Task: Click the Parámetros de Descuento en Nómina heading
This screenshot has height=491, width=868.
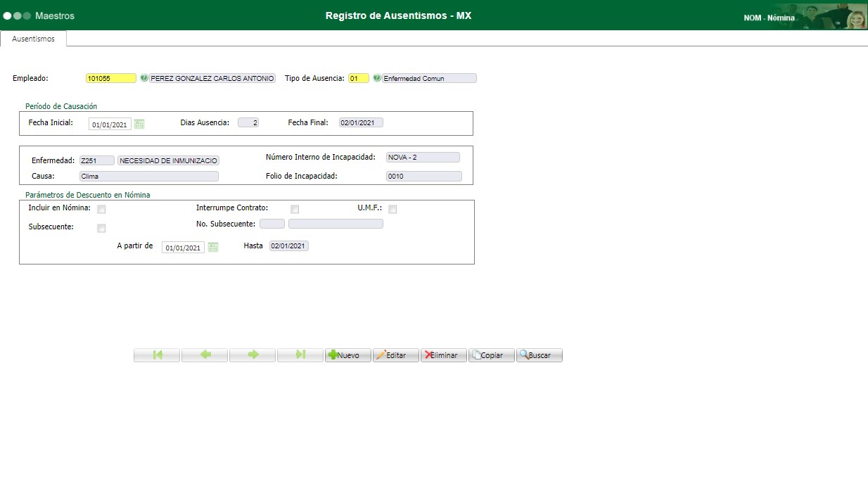Action: tap(87, 195)
